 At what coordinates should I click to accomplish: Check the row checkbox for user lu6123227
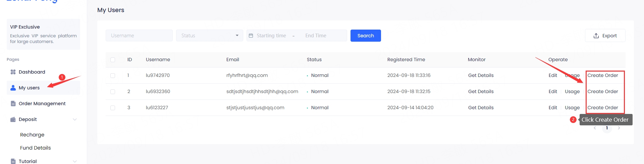point(113,108)
